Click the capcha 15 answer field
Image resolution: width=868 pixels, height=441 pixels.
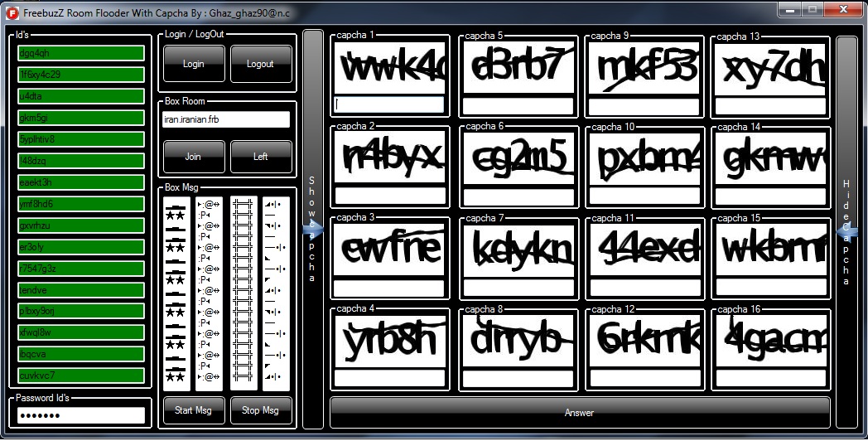770,287
